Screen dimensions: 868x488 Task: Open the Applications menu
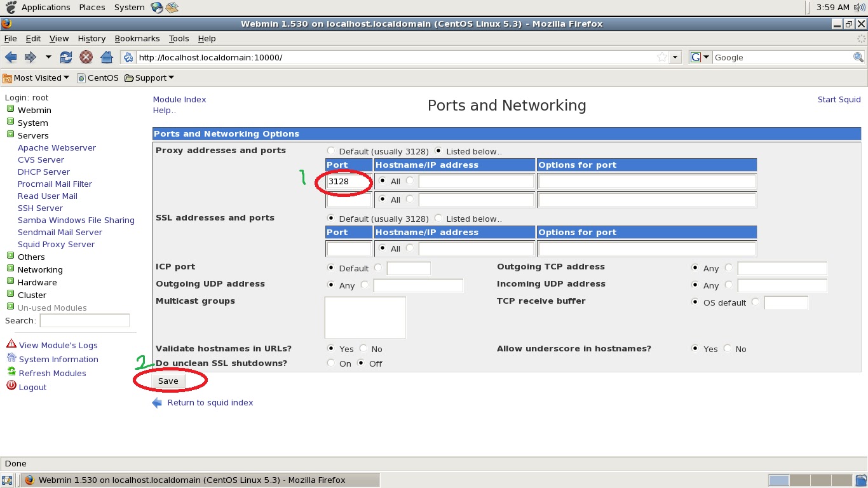pyautogui.click(x=44, y=7)
